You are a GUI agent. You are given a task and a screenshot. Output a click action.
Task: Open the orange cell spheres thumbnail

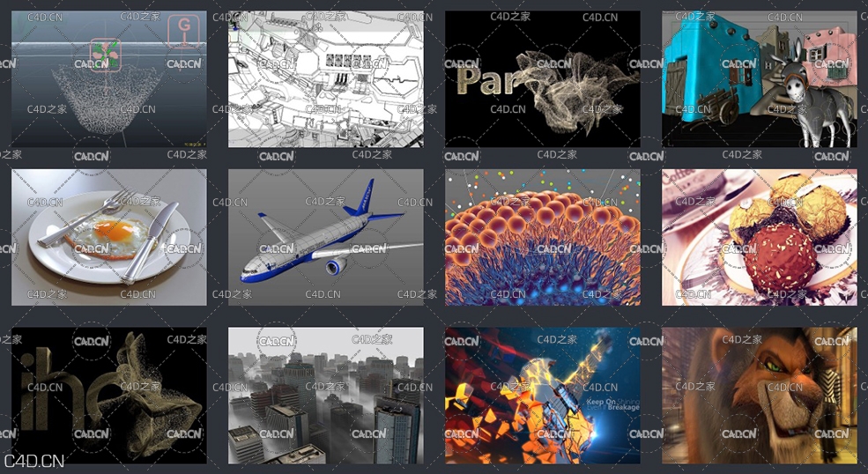pos(542,238)
